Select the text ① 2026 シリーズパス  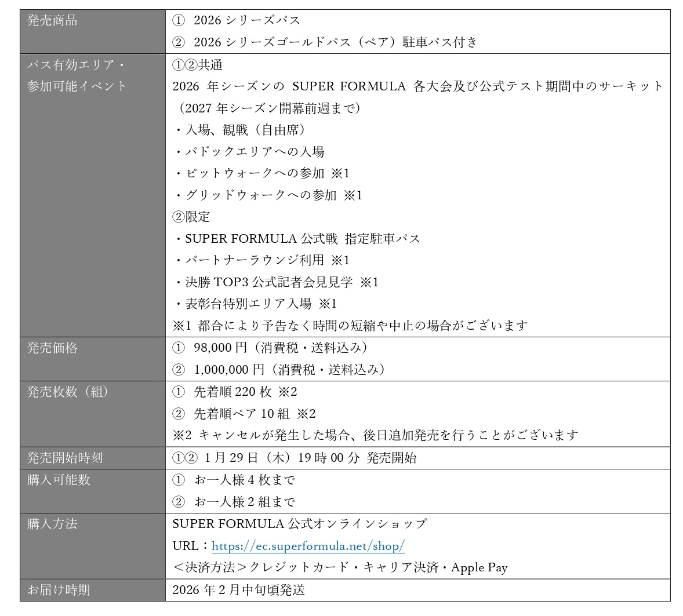[x=236, y=20]
